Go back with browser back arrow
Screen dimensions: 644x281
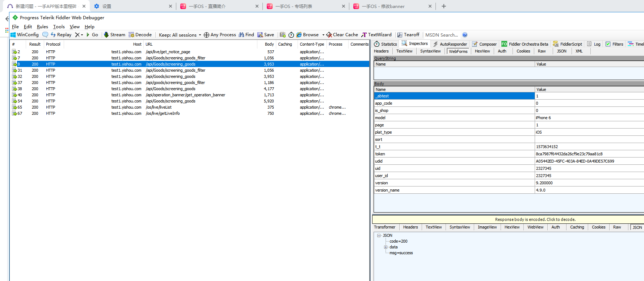coord(7,18)
